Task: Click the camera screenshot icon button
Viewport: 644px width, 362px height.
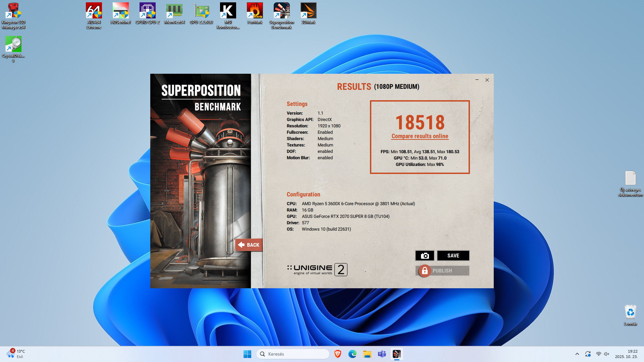Action: pos(425,256)
